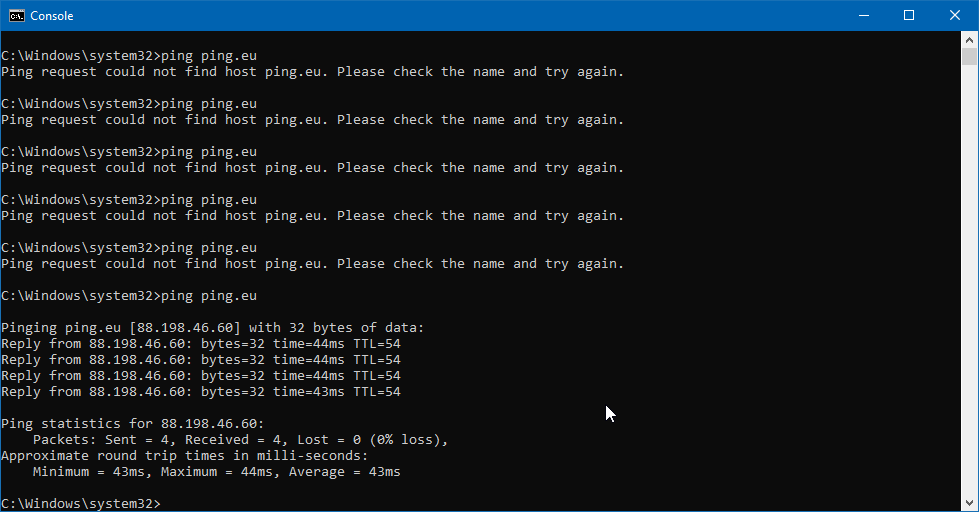Click the "Pinging ping.eu" output line
The image size is (979, 512).
(x=212, y=327)
